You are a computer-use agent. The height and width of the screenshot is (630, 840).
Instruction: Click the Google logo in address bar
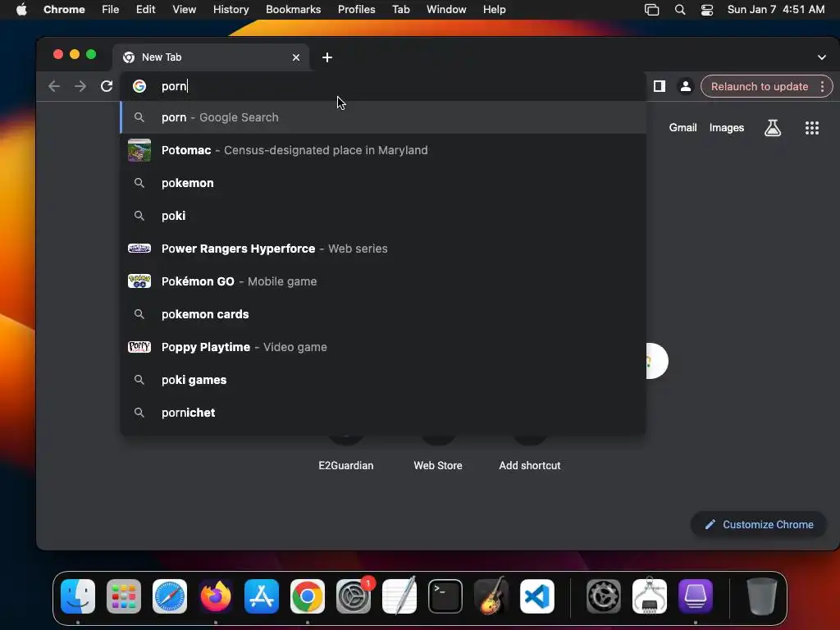point(139,86)
